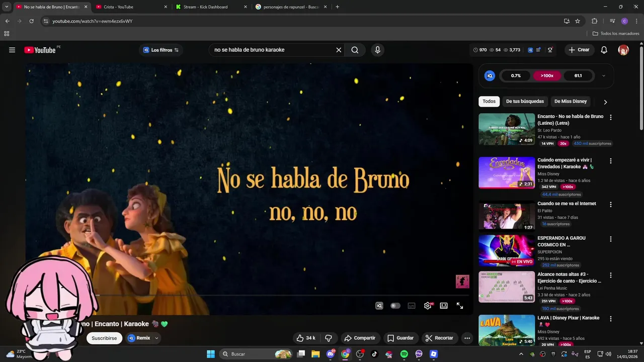The image size is (644, 362).
Task: Like the video with 34 k thumbs up
Action: [306, 338]
